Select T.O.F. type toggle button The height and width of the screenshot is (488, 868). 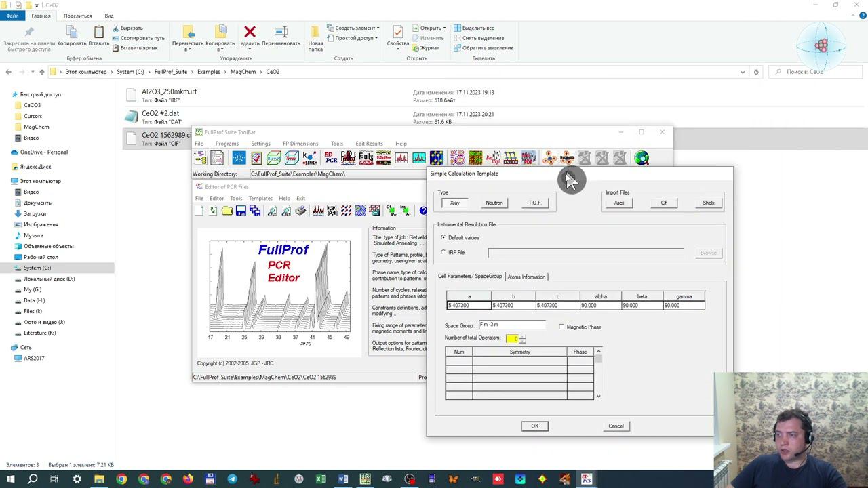pos(535,203)
